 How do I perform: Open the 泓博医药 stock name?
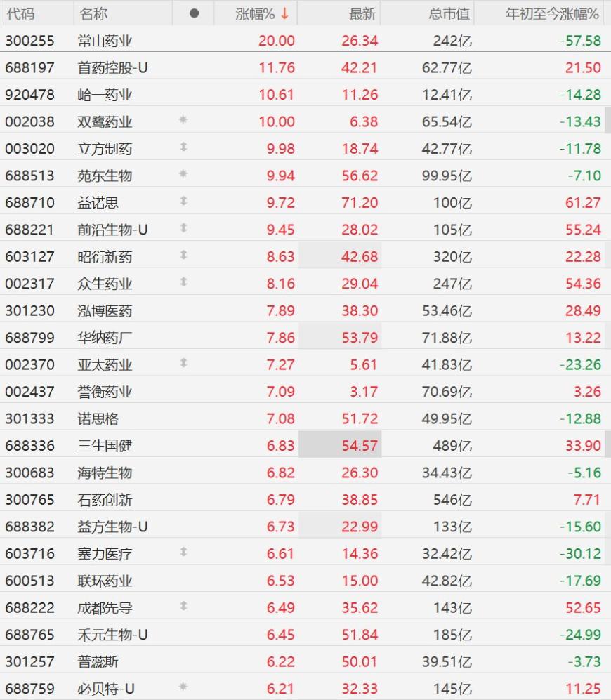click(x=105, y=311)
